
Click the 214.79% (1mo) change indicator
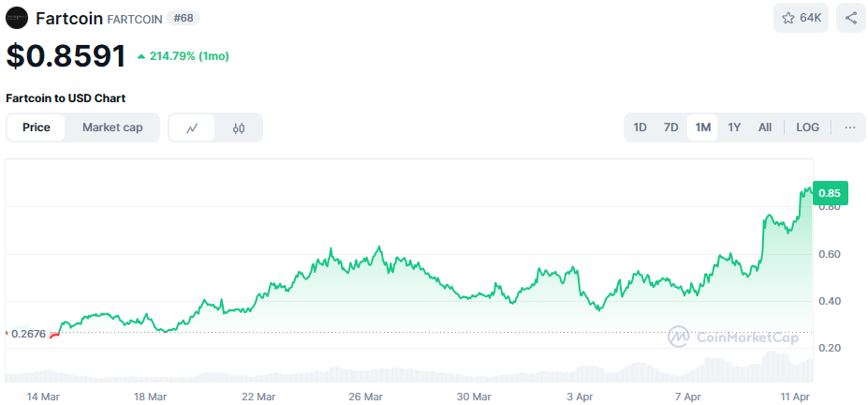click(184, 56)
